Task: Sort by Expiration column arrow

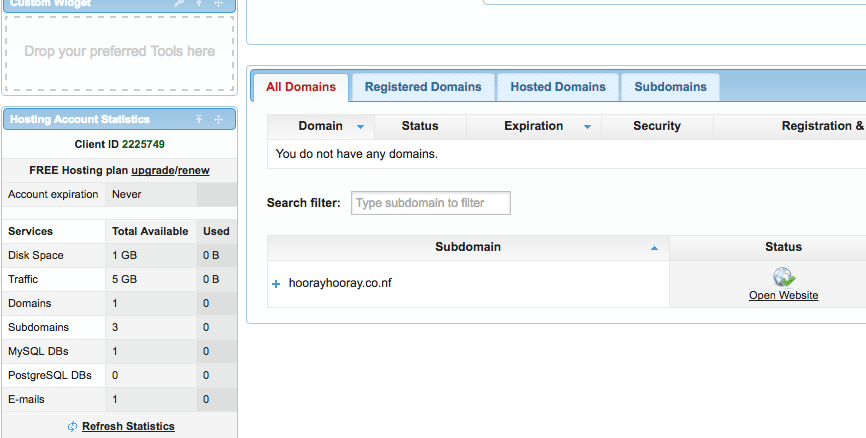Action: point(588,126)
